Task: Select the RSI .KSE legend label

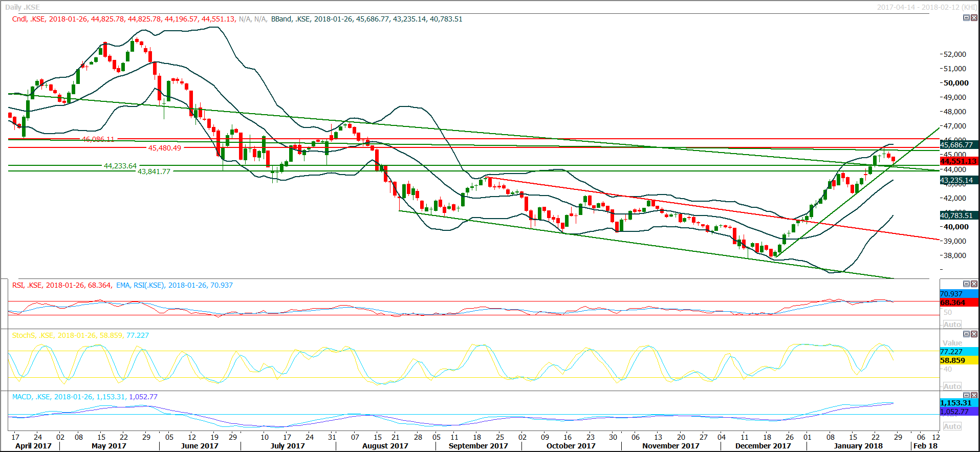Action: pyautogui.click(x=62, y=285)
